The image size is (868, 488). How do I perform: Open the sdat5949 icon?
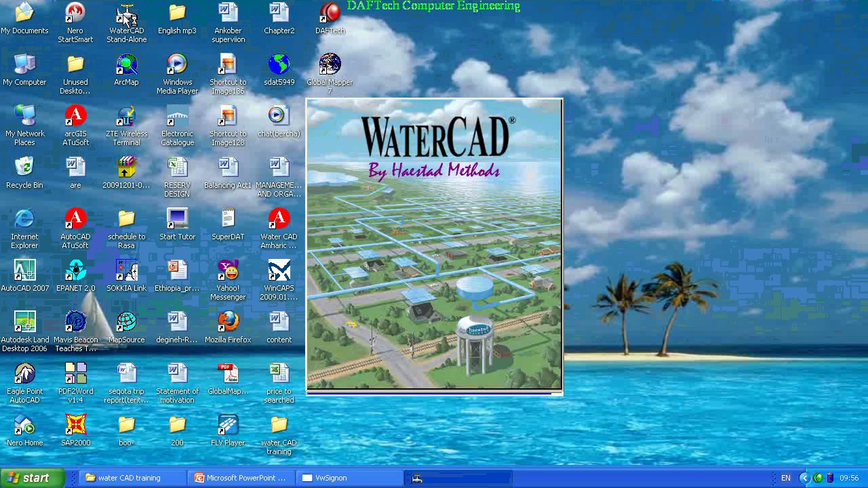(x=279, y=64)
